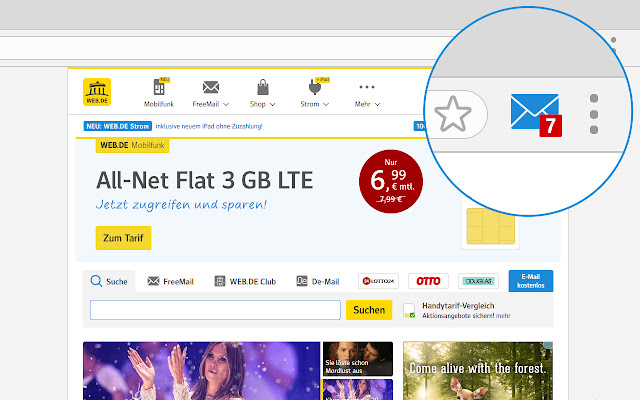Expand the Mehr dropdown chevron

[x=377, y=104]
